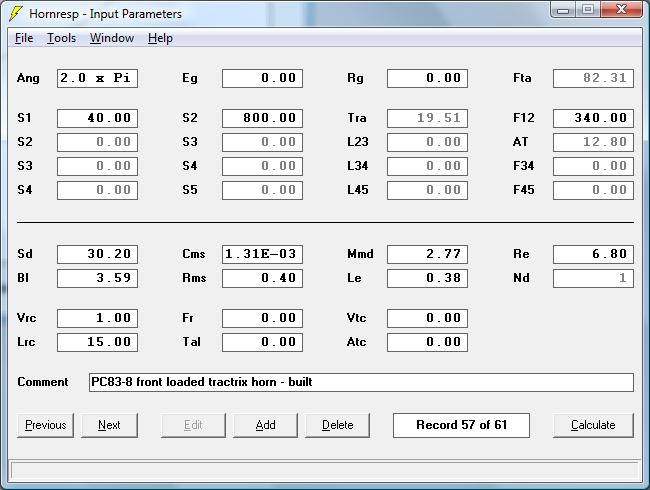Minimize the Hornresp window
650x490 pixels.
563,10
